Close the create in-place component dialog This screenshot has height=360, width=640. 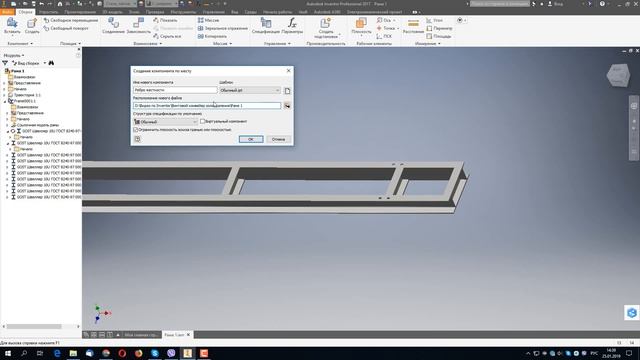pyautogui.click(x=289, y=71)
